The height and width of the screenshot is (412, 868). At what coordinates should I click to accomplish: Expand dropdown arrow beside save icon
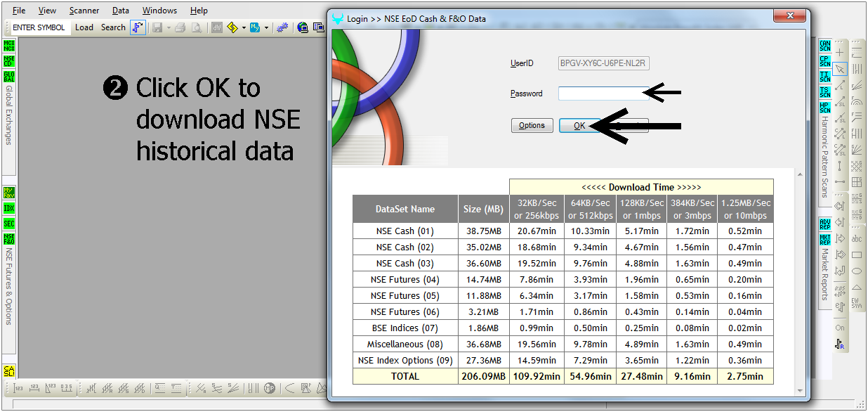[x=169, y=28]
